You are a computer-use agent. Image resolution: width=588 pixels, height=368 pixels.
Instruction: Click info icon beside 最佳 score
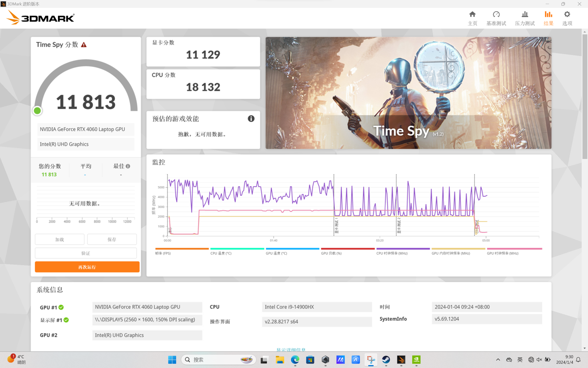tap(128, 166)
